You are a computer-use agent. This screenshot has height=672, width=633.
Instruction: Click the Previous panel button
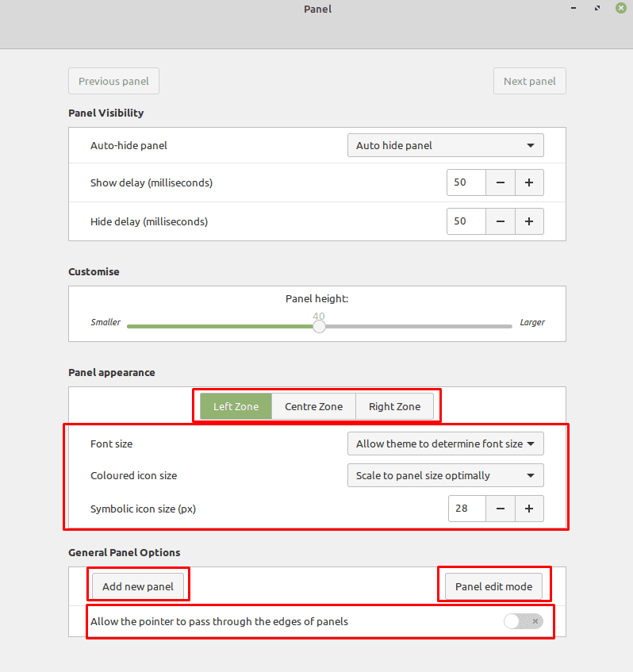113,81
